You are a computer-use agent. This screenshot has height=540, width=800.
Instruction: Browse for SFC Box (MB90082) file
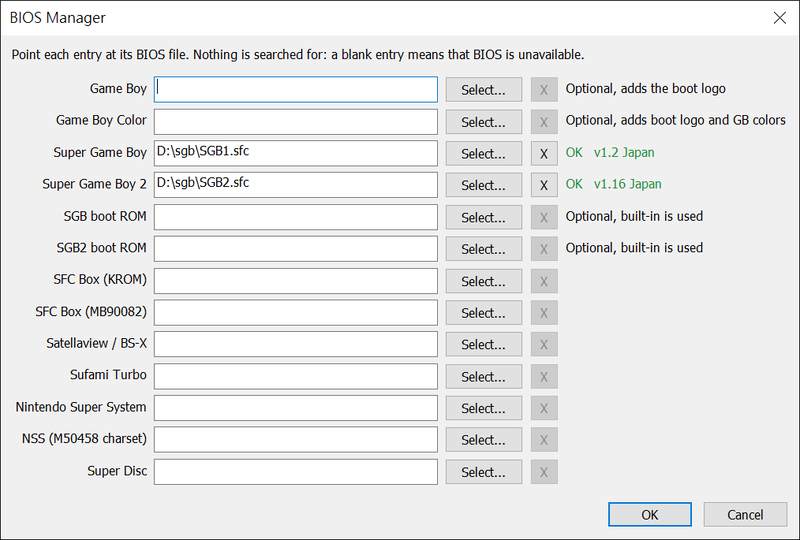[484, 313]
